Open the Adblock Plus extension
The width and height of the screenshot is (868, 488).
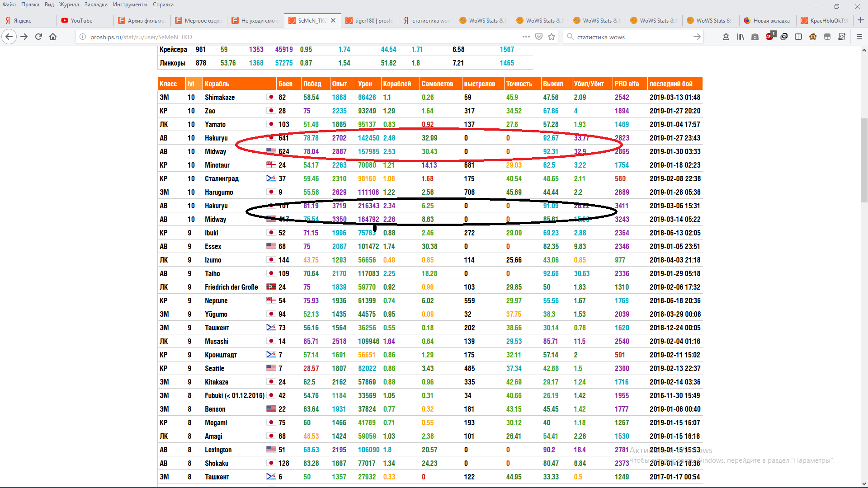pos(770,37)
